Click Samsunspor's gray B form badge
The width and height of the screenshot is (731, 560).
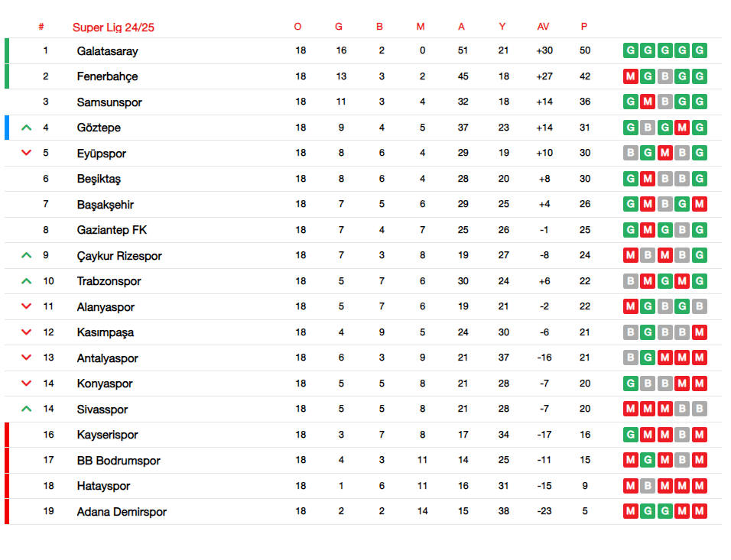[x=665, y=102]
